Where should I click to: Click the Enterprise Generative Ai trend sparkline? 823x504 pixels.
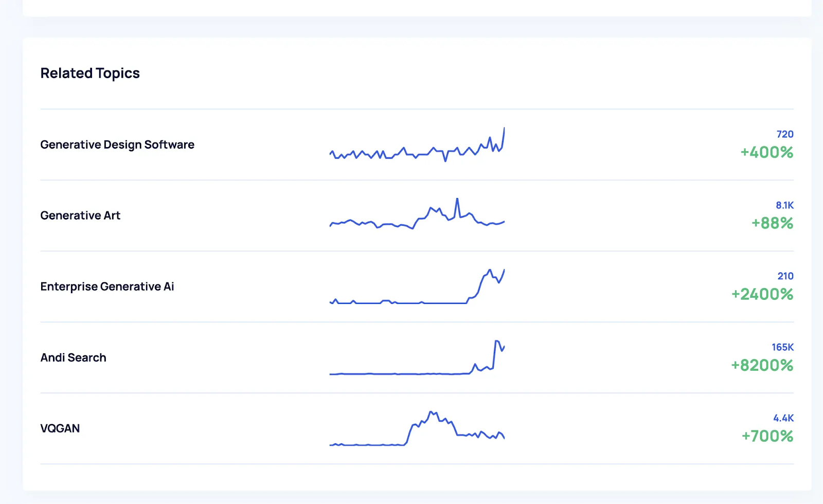tap(417, 287)
